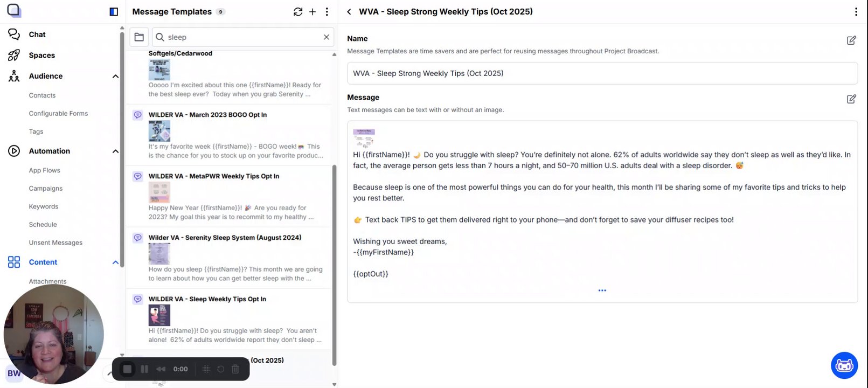Click the template list scrollbar

334,264
